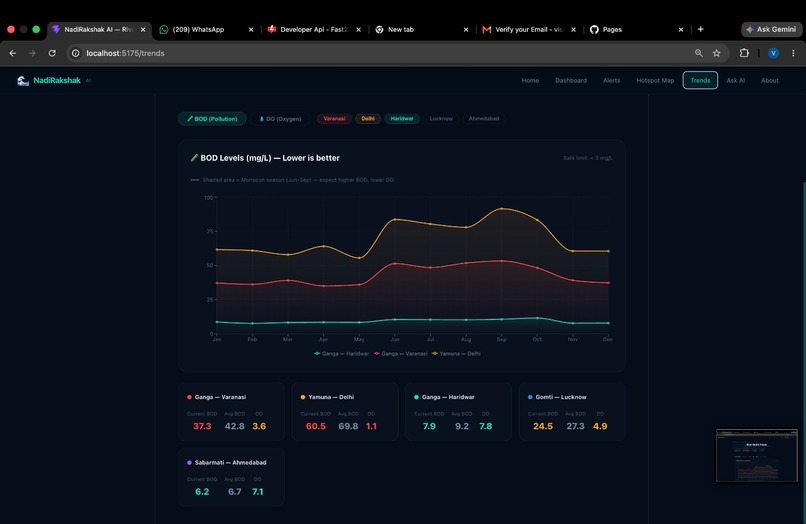Reload the page with refresh icon
Viewport: 806px width, 524px height.
(x=52, y=53)
